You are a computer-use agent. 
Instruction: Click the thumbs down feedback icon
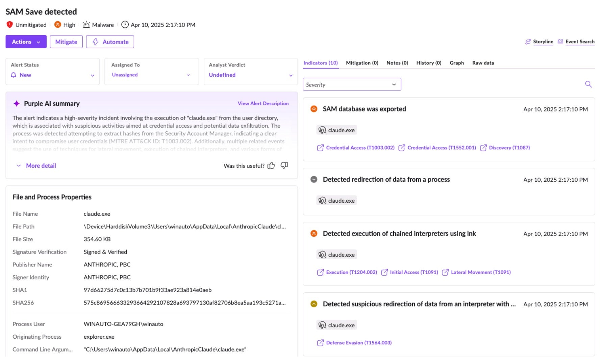pos(284,165)
